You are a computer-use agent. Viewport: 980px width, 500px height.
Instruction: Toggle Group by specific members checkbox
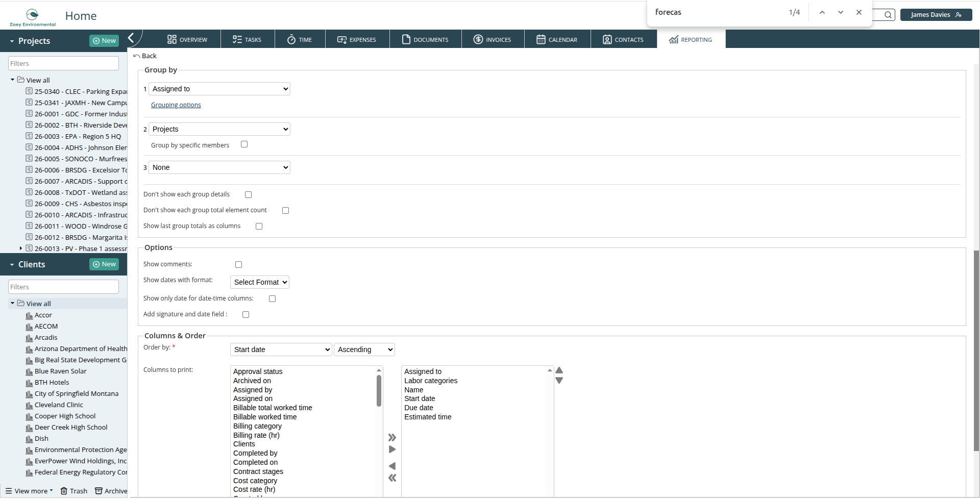[244, 144]
